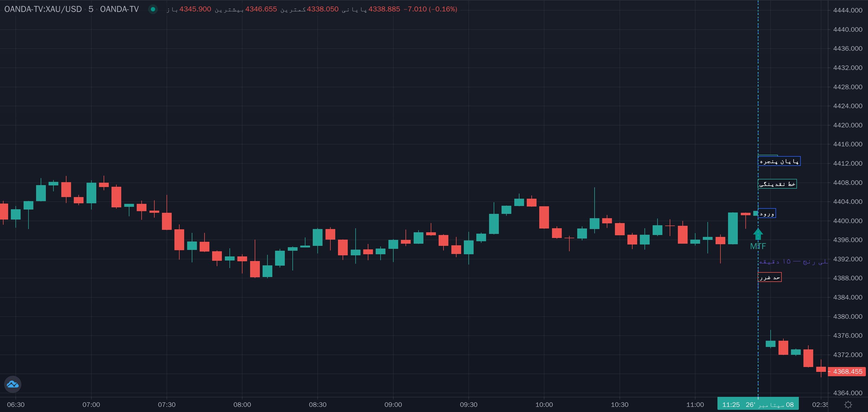The height and width of the screenshot is (412, 868).
Task: Click the open value 4345.900
Action: [195, 9]
